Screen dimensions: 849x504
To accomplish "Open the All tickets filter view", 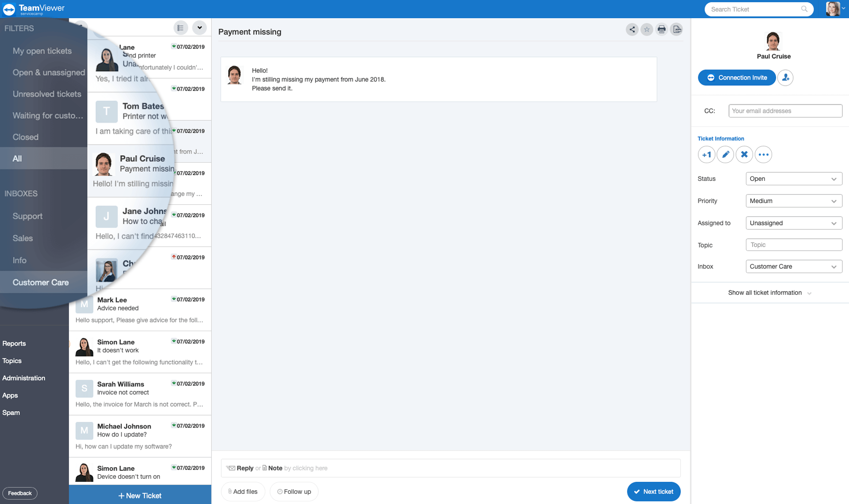I will [16, 158].
